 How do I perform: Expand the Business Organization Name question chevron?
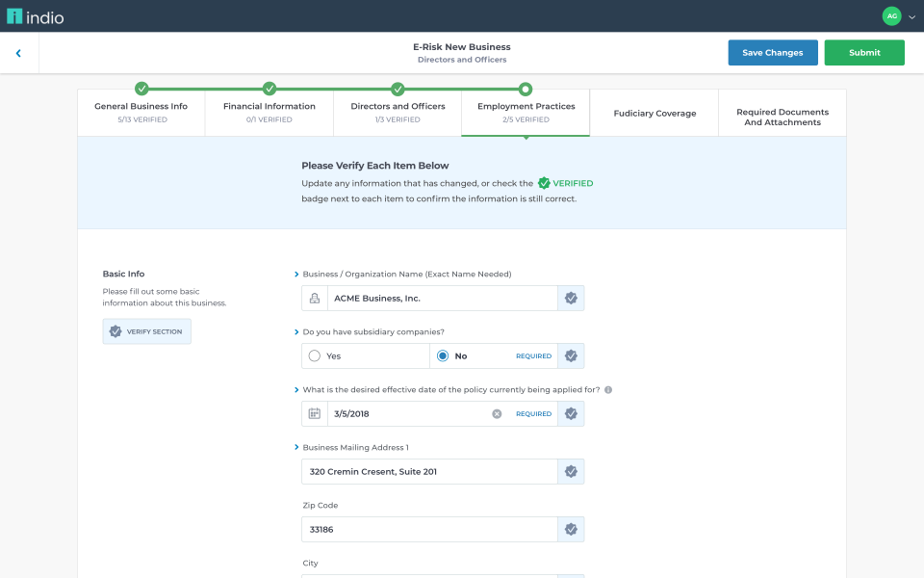point(297,274)
